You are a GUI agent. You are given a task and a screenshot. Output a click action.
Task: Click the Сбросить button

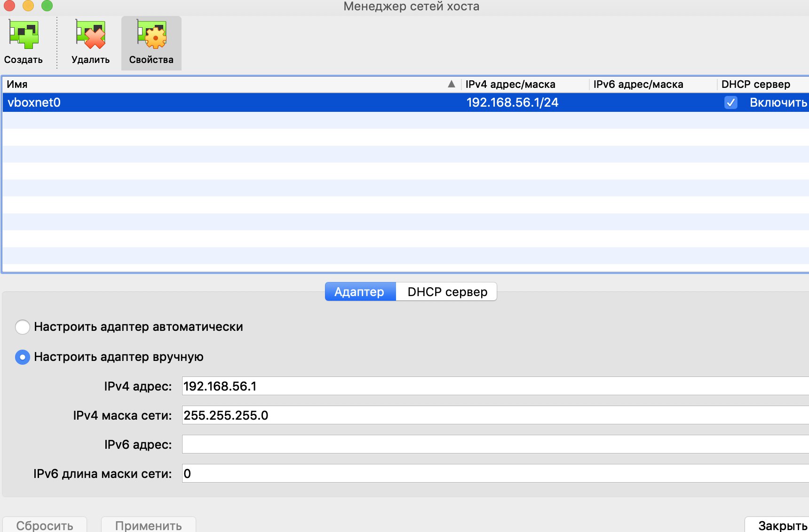pyautogui.click(x=45, y=525)
